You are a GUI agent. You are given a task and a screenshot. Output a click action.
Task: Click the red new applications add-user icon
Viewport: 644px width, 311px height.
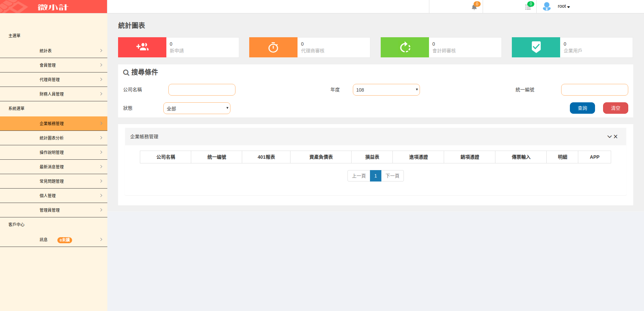142,47
